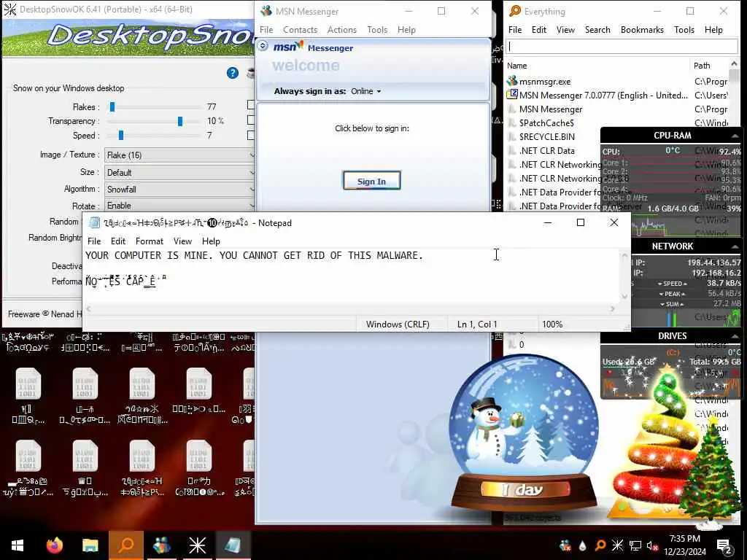Click the Sign In button in Messenger
The image size is (747, 560).
point(371,181)
